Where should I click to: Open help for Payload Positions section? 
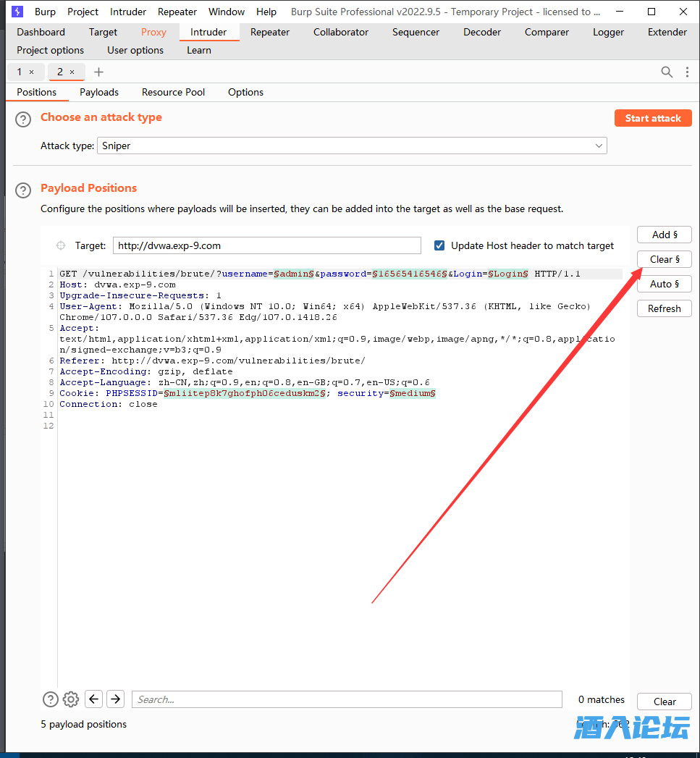coord(24,190)
